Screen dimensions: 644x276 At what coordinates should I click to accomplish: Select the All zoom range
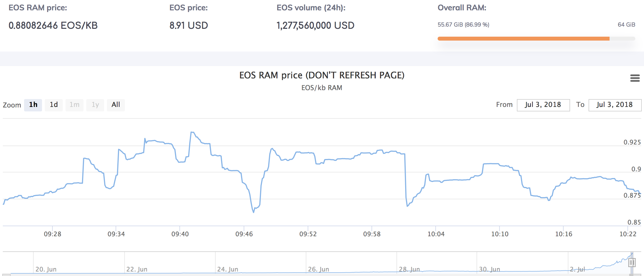point(116,105)
